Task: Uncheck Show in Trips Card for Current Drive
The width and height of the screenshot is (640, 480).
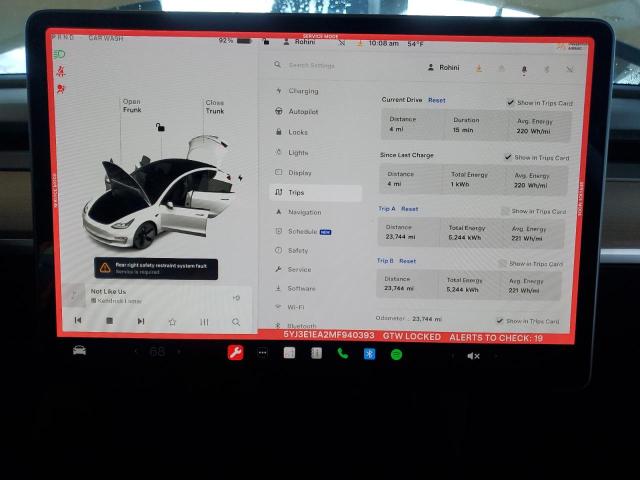Action: coord(510,102)
